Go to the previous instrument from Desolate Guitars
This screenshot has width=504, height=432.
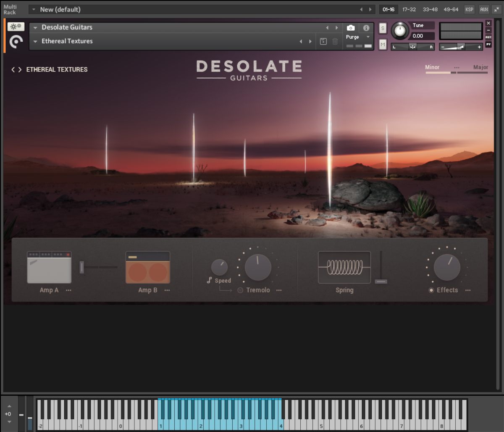[x=327, y=28]
